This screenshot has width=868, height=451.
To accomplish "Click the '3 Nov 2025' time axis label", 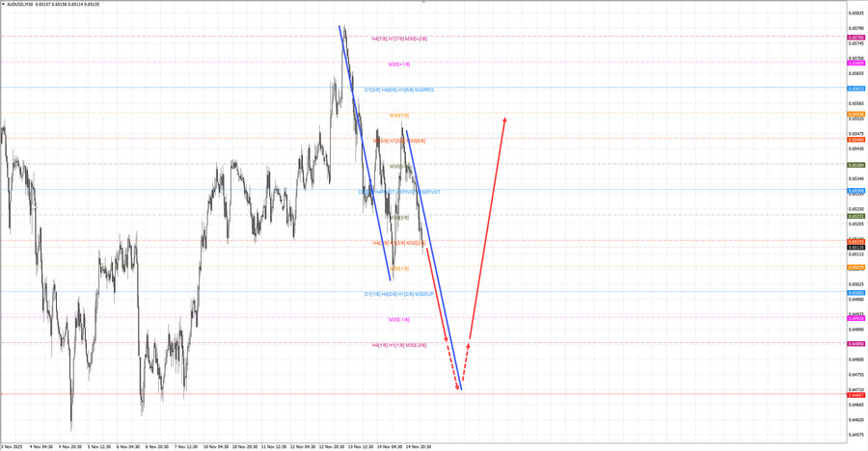I will pyautogui.click(x=12, y=446).
